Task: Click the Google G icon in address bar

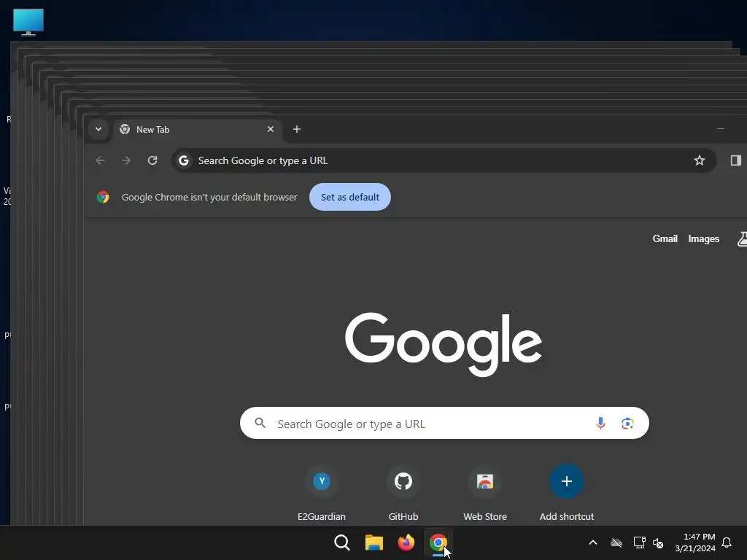Action: pyautogui.click(x=184, y=161)
